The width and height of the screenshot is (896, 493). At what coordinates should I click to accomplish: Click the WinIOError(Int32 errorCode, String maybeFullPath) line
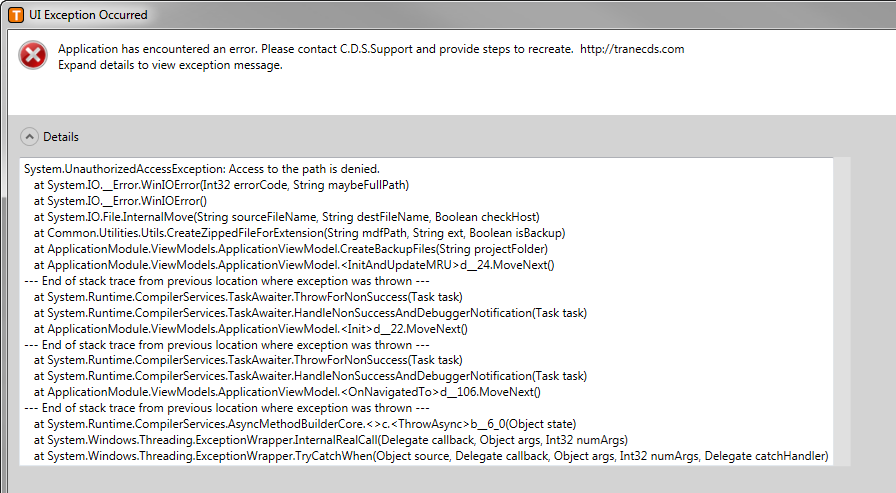[x=221, y=185]
